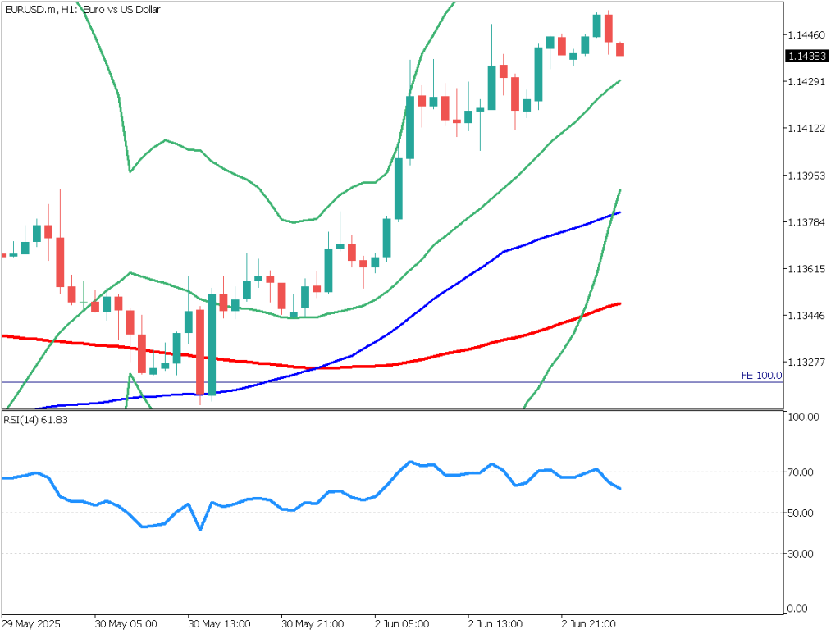Click the end of the RSI line
Image resolution: width=840 pixels, height=634 pixels.
[x=619, y=489]
